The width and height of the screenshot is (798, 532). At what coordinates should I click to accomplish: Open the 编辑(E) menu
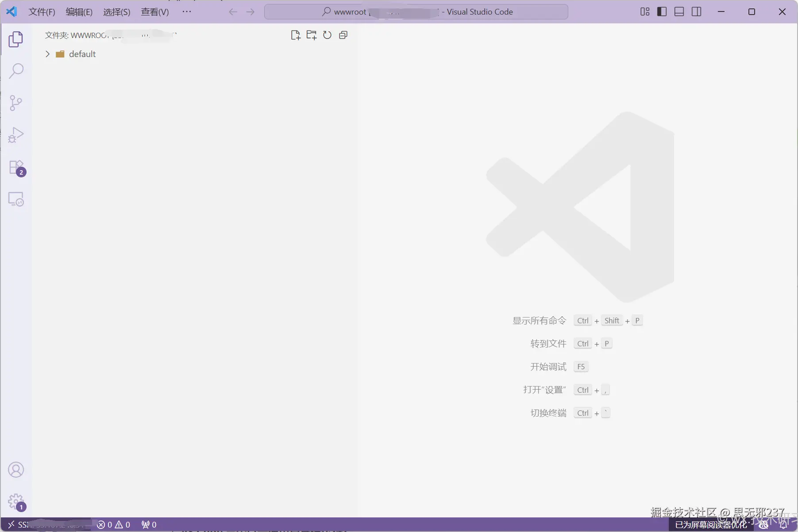[x=79, y=12]
